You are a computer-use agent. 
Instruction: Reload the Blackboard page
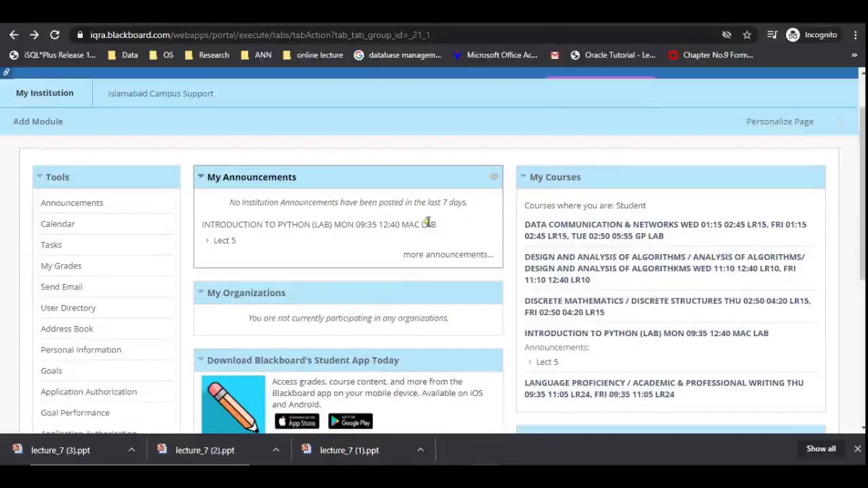pyautogui.click(x=54, y=35)
